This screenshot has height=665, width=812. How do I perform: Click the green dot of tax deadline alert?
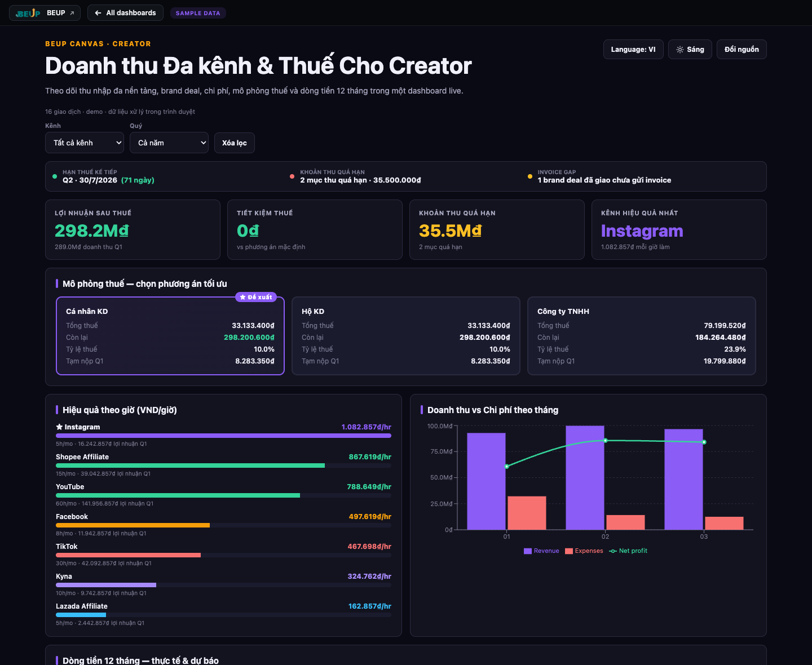[x=55, y=176]
